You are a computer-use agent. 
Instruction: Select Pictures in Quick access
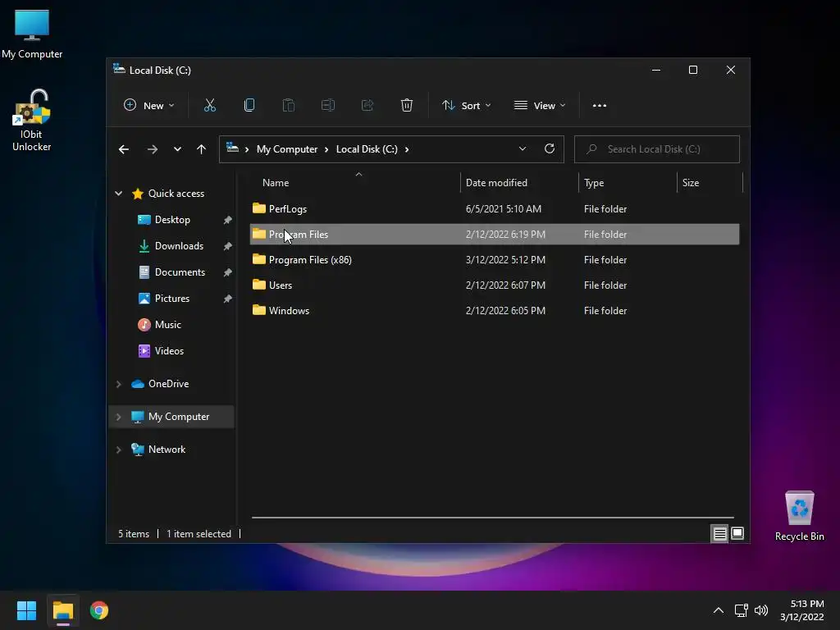point(172,299)
